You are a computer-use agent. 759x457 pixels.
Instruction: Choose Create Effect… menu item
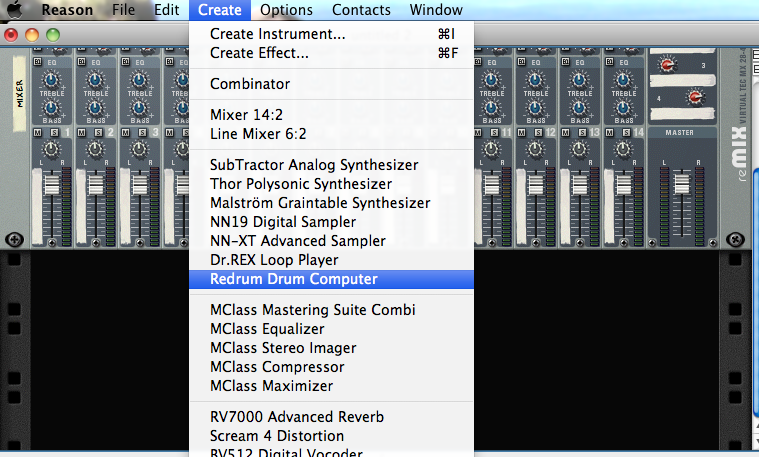(332, 53)
